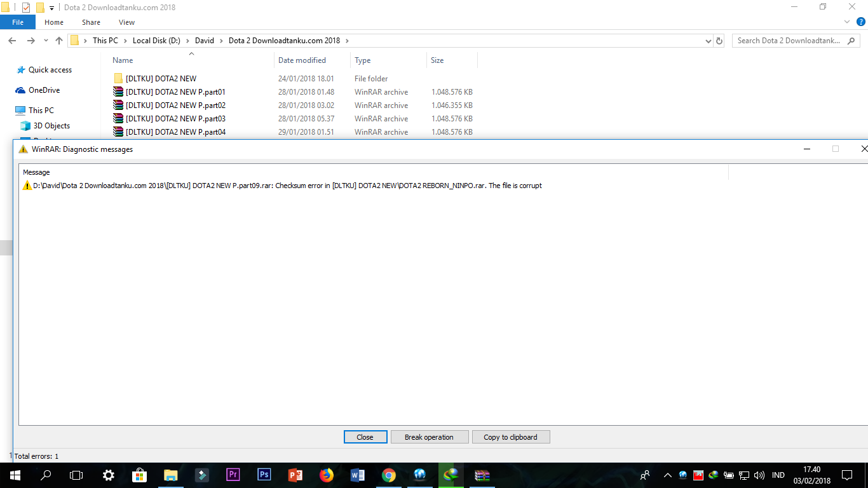
Task: Open the File menu in Explorer
Action: 18,22
